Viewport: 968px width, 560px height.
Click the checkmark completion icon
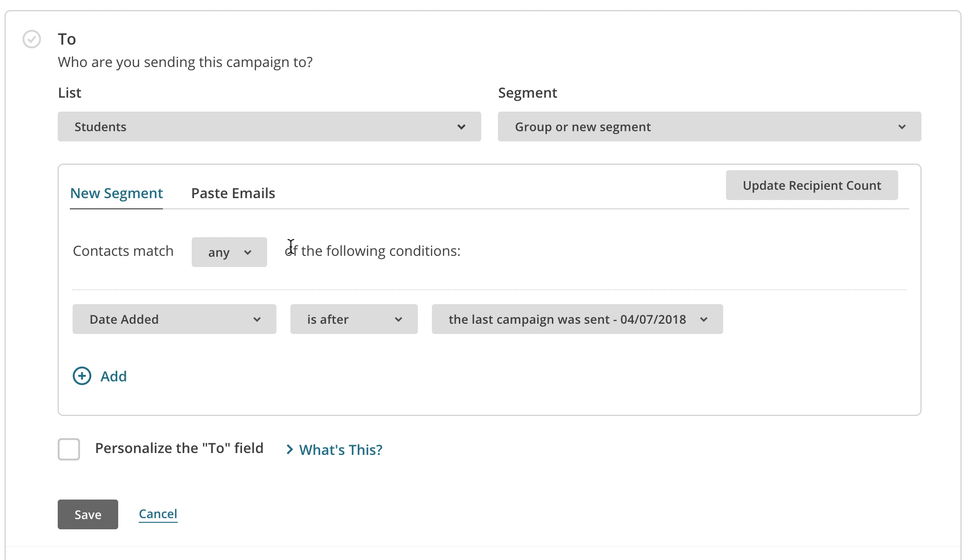[31, 38]
